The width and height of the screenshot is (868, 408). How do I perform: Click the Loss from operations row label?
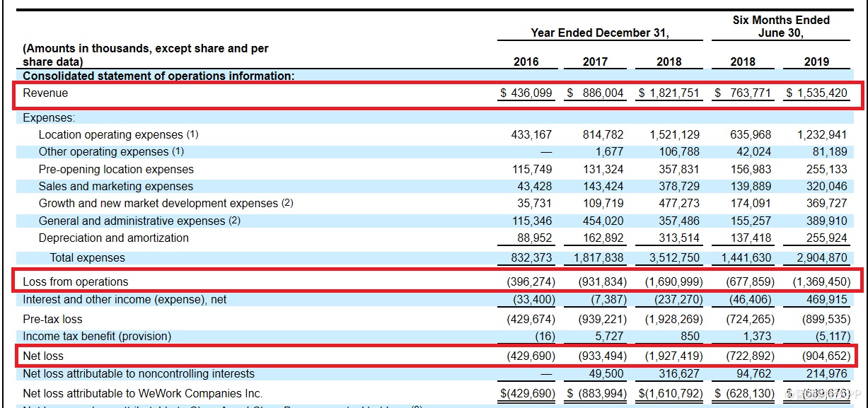point(75,281)
